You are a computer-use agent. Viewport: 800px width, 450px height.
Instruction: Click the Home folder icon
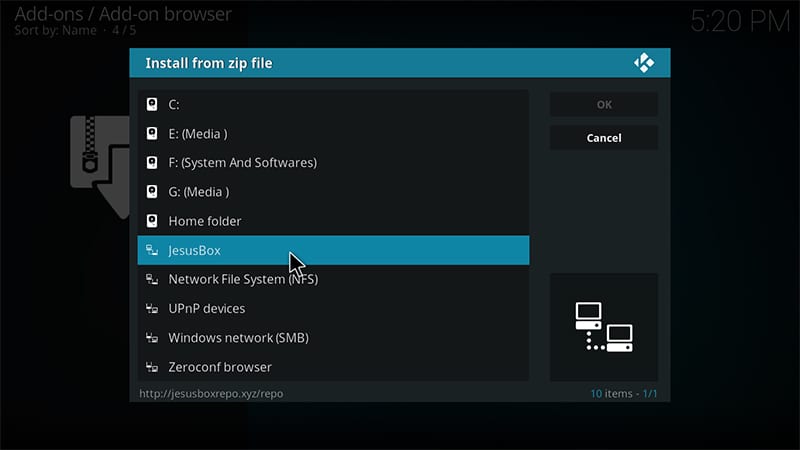(x=152, y=221)
